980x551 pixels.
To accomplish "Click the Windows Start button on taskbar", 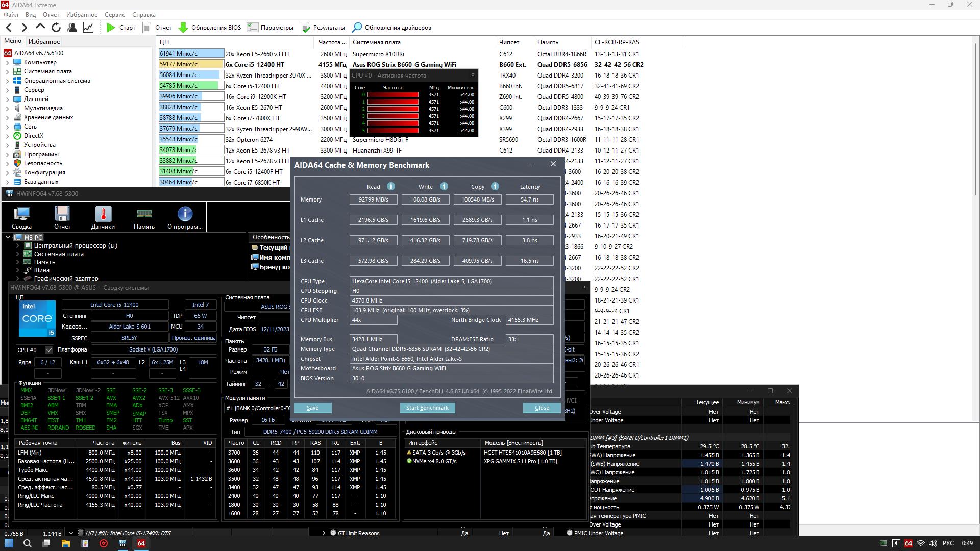I will (9, 543).
